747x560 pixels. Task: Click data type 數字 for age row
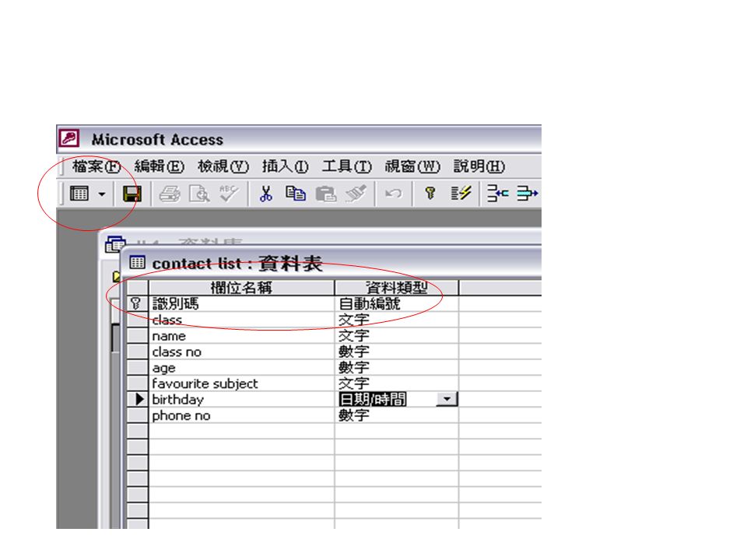point(396,368)
